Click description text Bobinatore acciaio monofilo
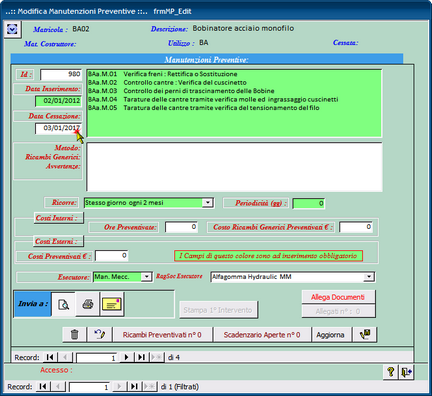The width and height of the screenshot is (432, 396). click(243, 28)
